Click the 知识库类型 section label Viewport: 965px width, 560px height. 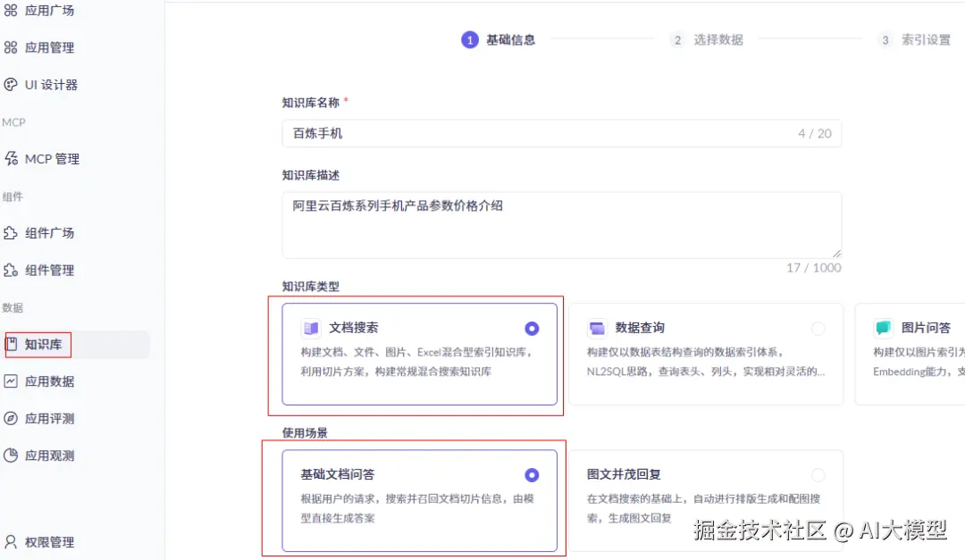pos(311,286)
